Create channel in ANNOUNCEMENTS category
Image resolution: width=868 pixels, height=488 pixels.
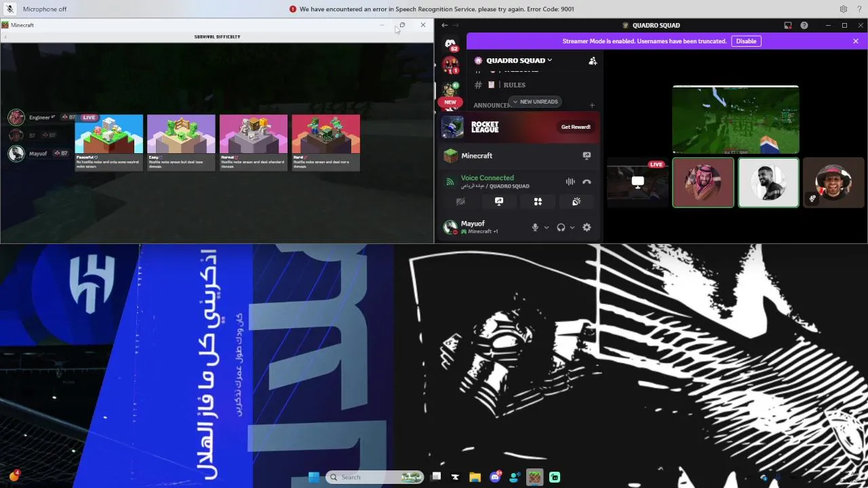tap(592, 105)
